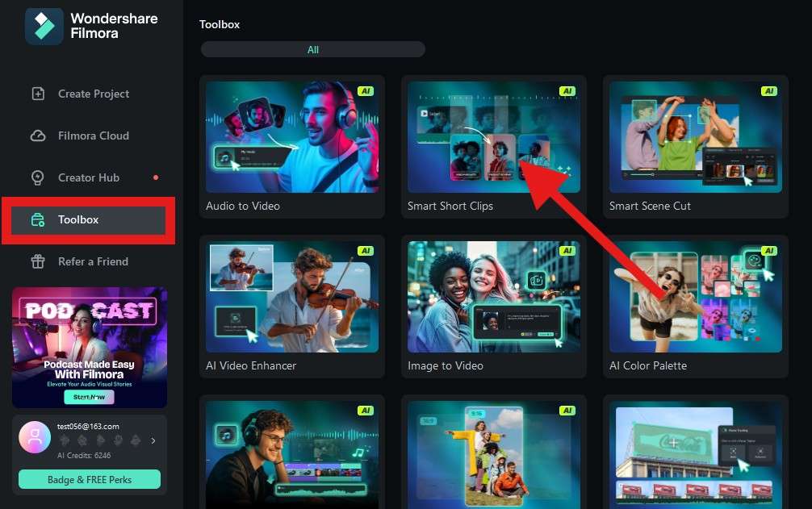Open the AI Video Enhancer tool thumbnail
Image resolution: width=812 pixels, height=509 pixels.
(x=292, y=297)
